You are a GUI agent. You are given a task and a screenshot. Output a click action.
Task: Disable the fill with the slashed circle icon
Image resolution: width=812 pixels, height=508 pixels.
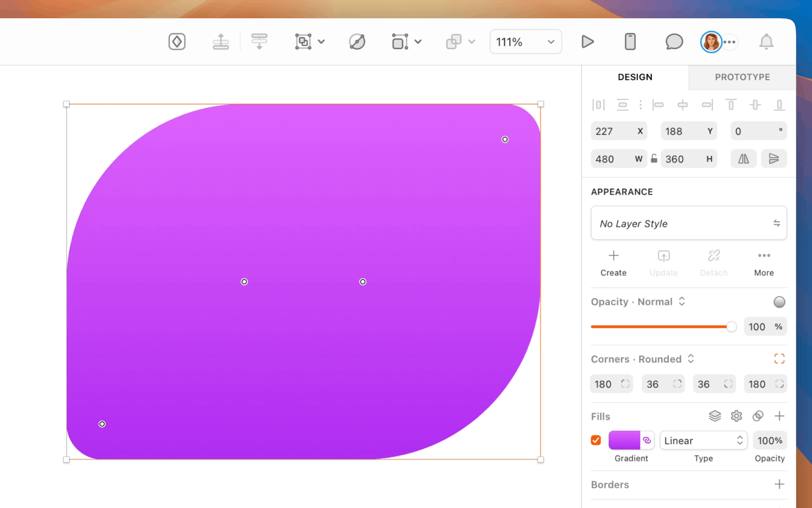point(757,416)
